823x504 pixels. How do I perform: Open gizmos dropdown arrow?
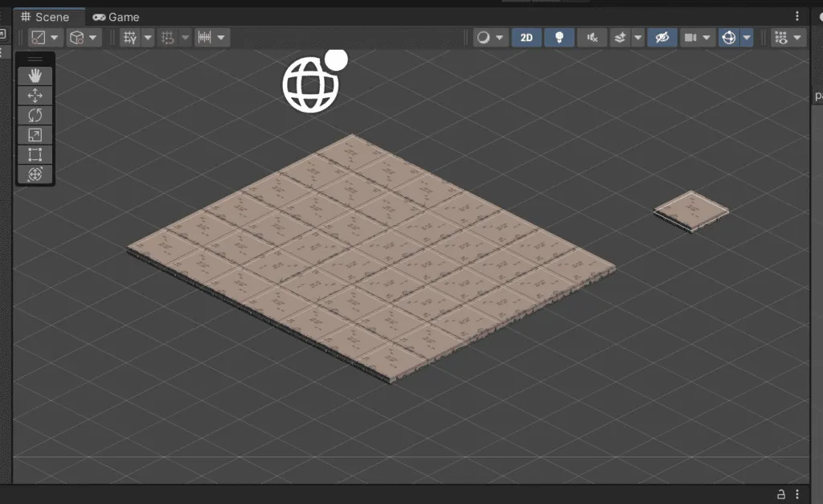click(747, 38)
